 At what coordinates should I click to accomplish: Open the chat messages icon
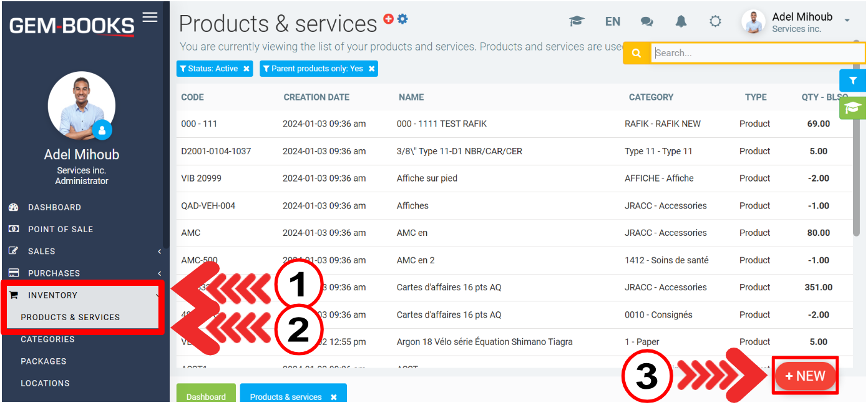[647, 22]
